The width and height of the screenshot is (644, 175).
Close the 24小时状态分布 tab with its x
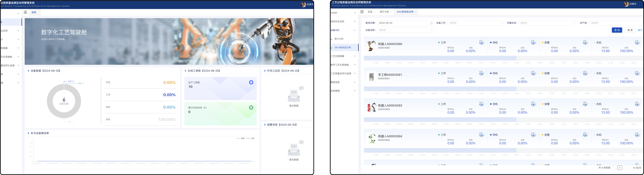click(416, 12)
